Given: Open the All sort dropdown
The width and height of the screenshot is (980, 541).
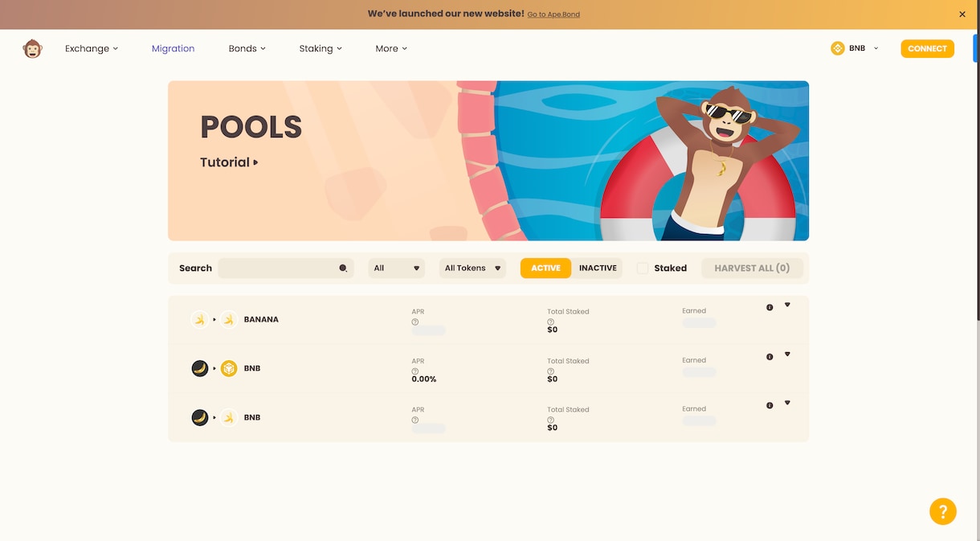Looking at the screenshot, I should click(x=397, y=268).
